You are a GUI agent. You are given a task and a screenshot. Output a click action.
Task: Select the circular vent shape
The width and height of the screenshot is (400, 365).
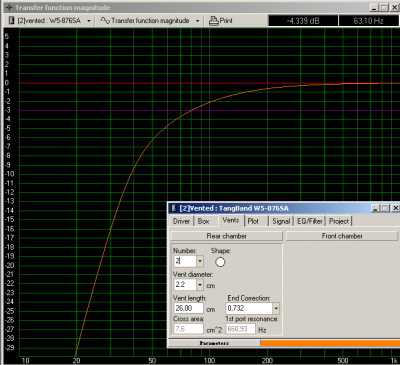pyautogui.click(x=220, y=262)
